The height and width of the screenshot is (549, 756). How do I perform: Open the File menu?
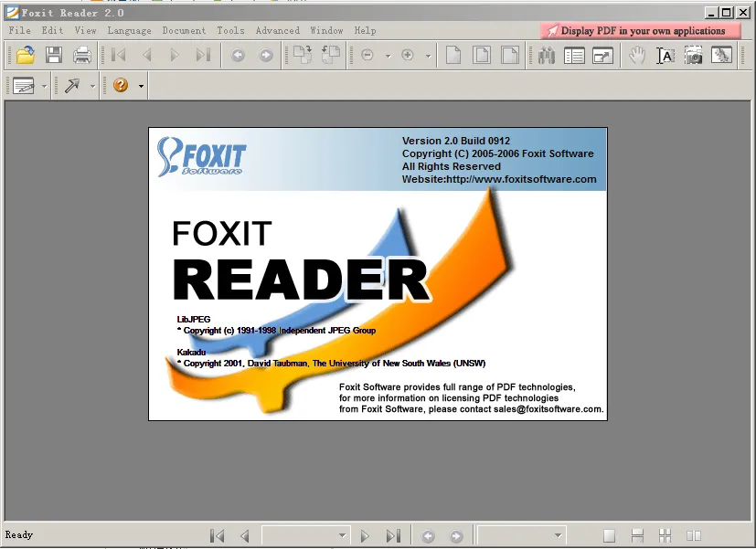click(20, 30)
